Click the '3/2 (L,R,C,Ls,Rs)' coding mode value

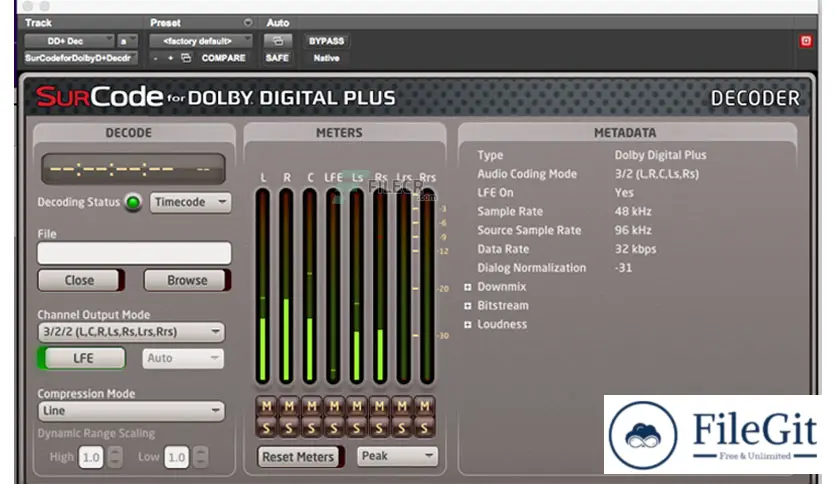point(656,174)
